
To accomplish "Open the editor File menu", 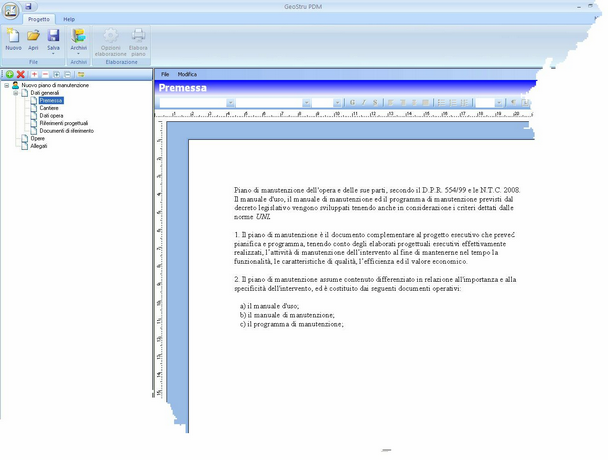I will 165,74.
